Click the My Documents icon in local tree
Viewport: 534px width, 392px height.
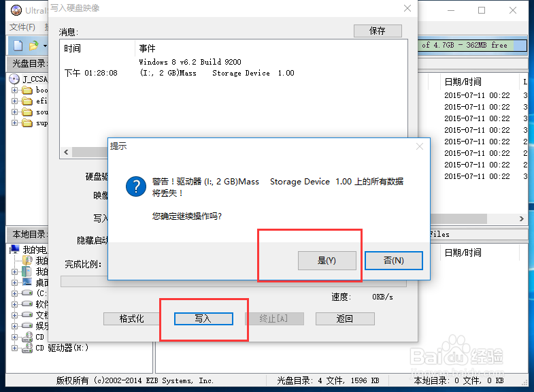coord(27,272)
